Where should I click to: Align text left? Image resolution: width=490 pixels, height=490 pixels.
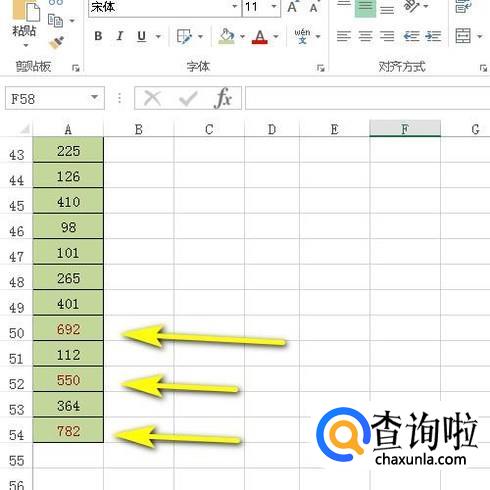tap(344, 36)
